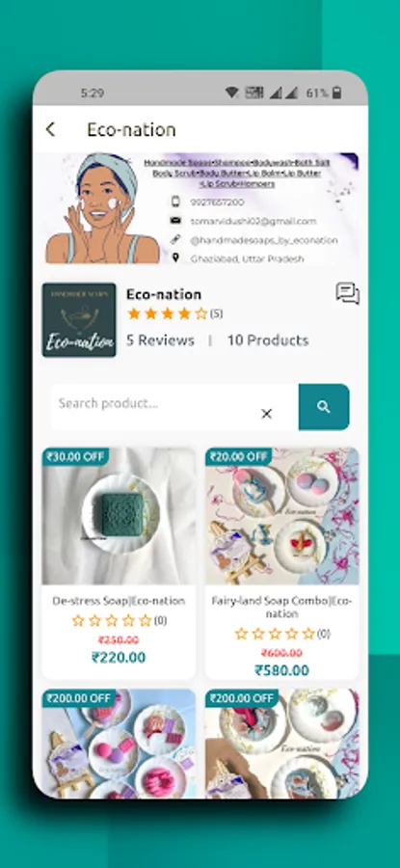The height and width of the screenshot is (868, 400).
Task: Open the bottom-left ₹200.00 OFF product
Action: point(119,744)
